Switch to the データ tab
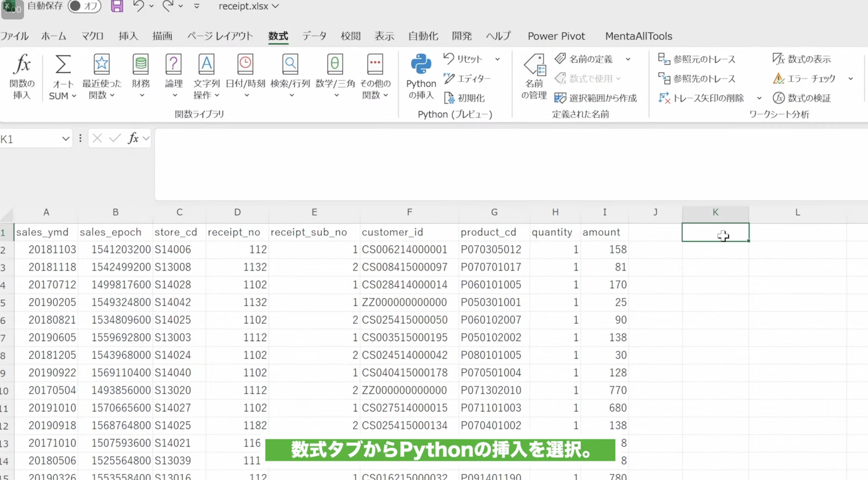The width and height of the screenshot is (868, 480). coord(314,36)
